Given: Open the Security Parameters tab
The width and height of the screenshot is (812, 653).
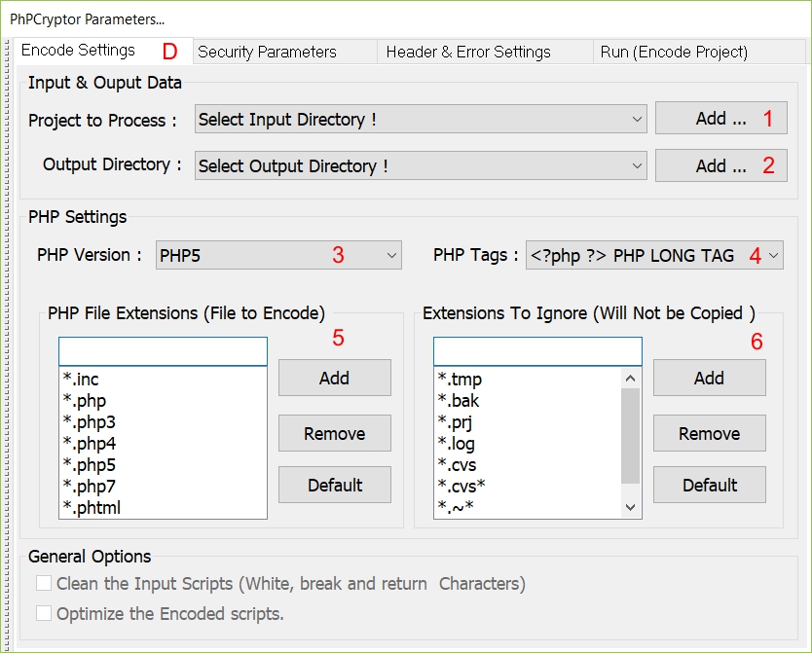Looking at the screenshot, I should (285, 52).
